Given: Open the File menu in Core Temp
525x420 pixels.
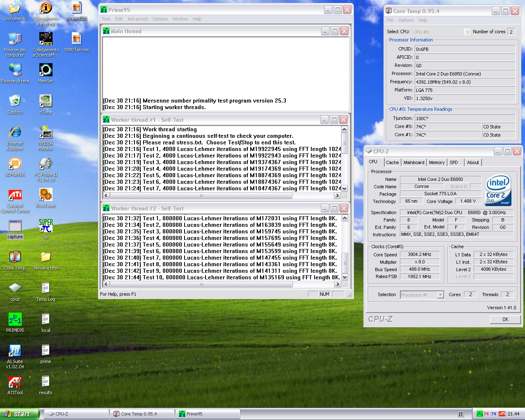Looking at the screenshot, I should 390,20.
